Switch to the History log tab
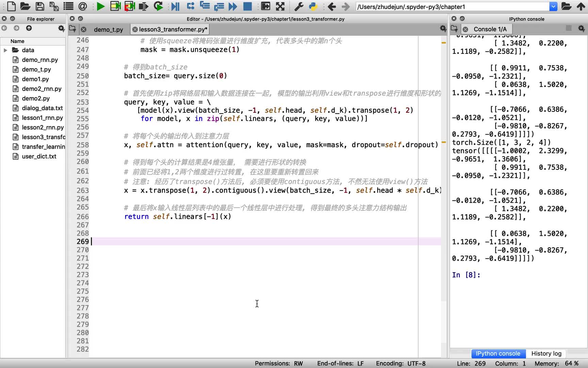Image resolution: width=588 pixels, height=368 pixels. pyautogui.click(x=546, y=354)
